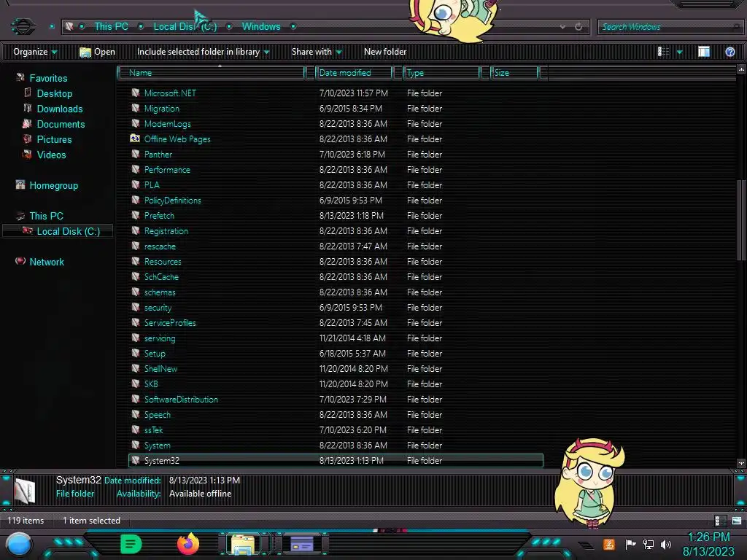Sort by Type column header

click(441, 73)
